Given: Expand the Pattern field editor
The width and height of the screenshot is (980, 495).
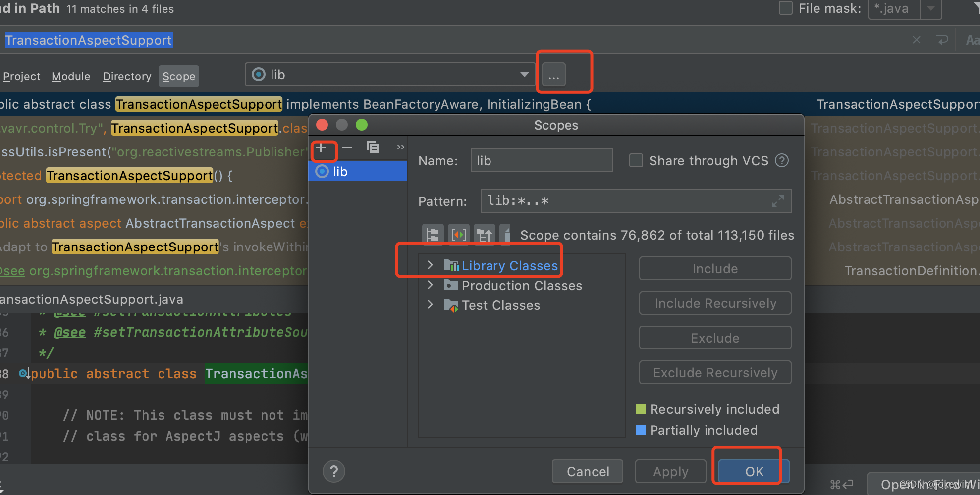Looking at the screenshot, I should click(778, 201).
